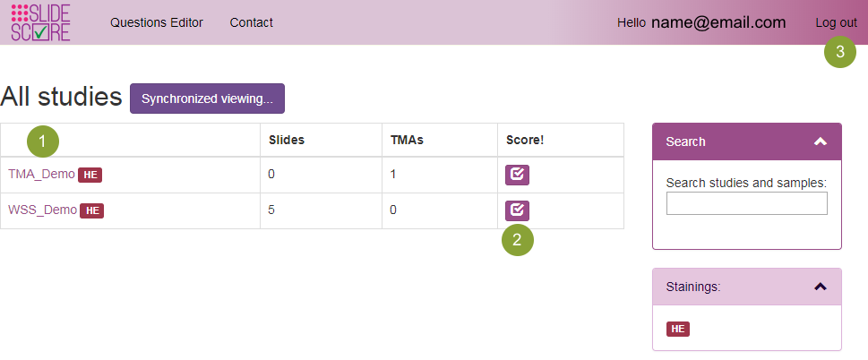Click the search studies and samples field

click(746, 203)
